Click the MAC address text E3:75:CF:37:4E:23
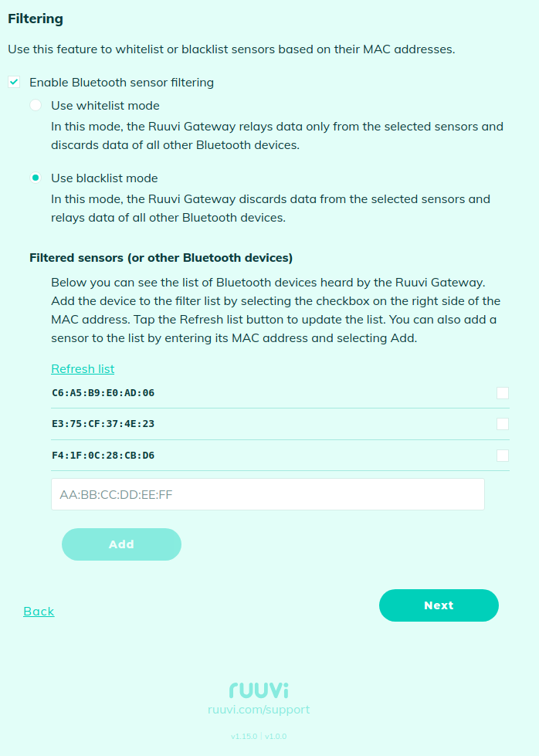Viewport: 539px width, 756px height. tap(103, 424)
